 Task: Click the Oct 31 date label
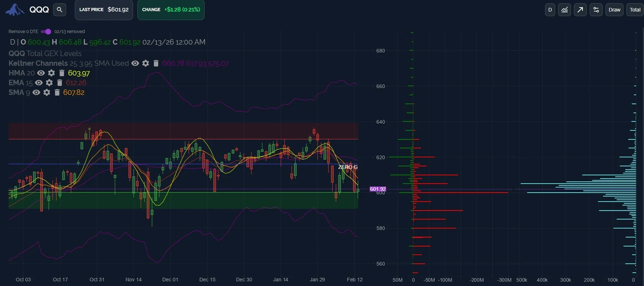(x=97, y=280)
